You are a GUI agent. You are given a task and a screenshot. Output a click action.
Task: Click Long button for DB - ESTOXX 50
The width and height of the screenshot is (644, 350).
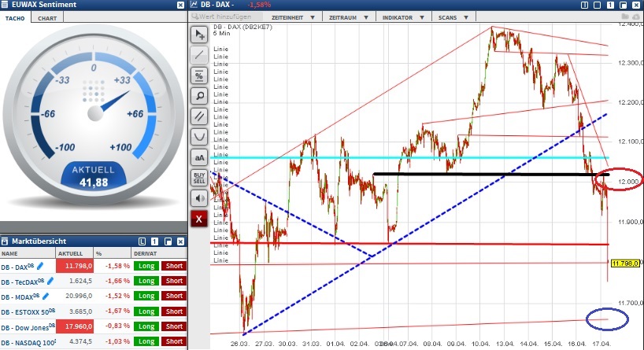click(x=146, y=311)
